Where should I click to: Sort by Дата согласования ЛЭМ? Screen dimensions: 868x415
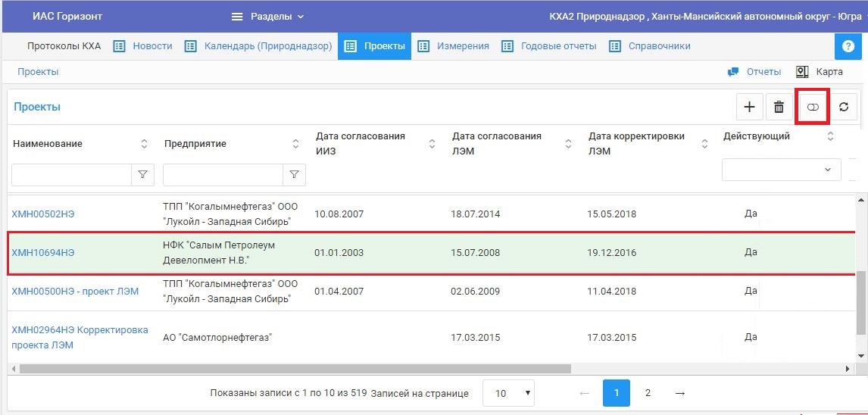click(x=568, y=144)
